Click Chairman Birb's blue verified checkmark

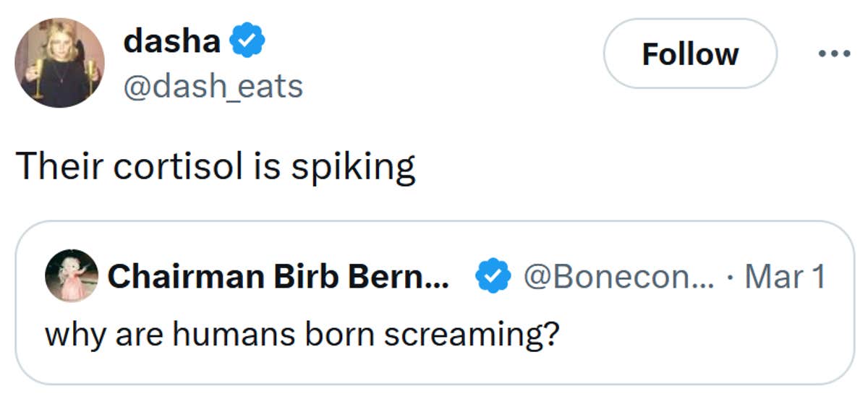point(492,276)
